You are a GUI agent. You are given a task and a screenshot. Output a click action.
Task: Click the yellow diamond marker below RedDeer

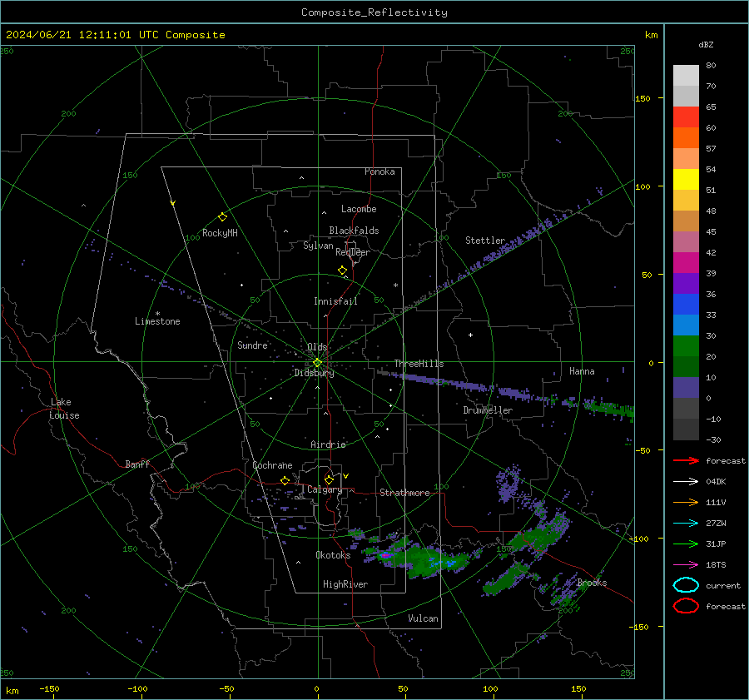click(342, 271)
